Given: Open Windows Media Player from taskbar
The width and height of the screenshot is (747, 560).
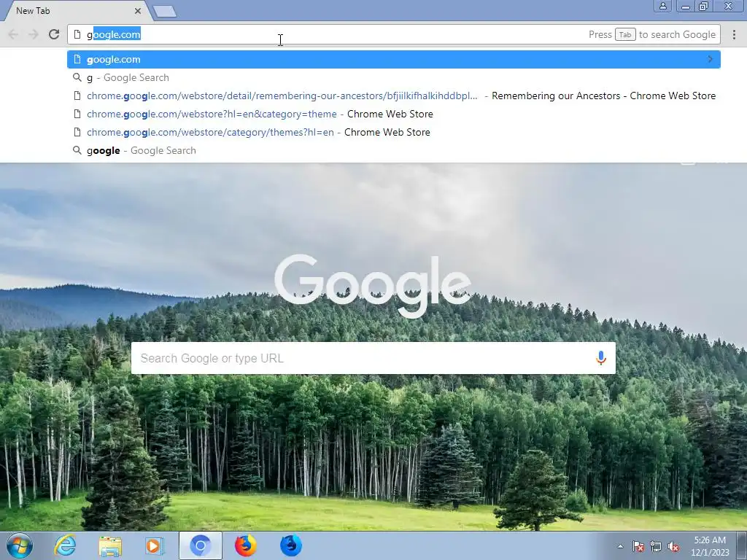Looking at the screenshot, I should tap(155, 545).
